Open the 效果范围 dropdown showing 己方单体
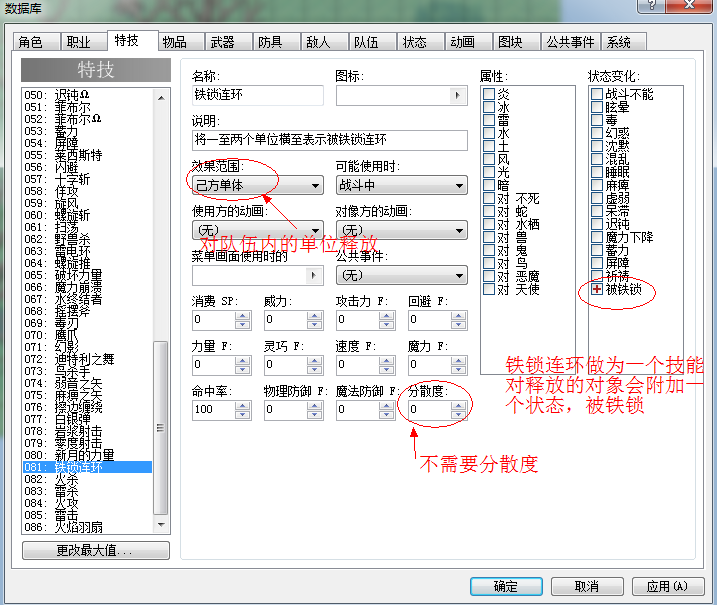717x605 pixels. coord(258,185)
